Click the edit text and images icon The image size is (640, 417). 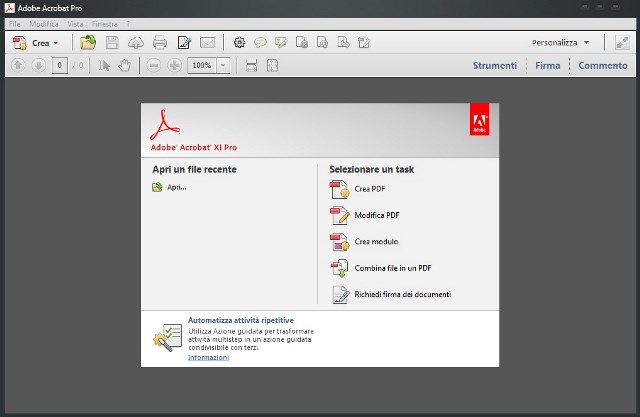click(x=184, y=42)
